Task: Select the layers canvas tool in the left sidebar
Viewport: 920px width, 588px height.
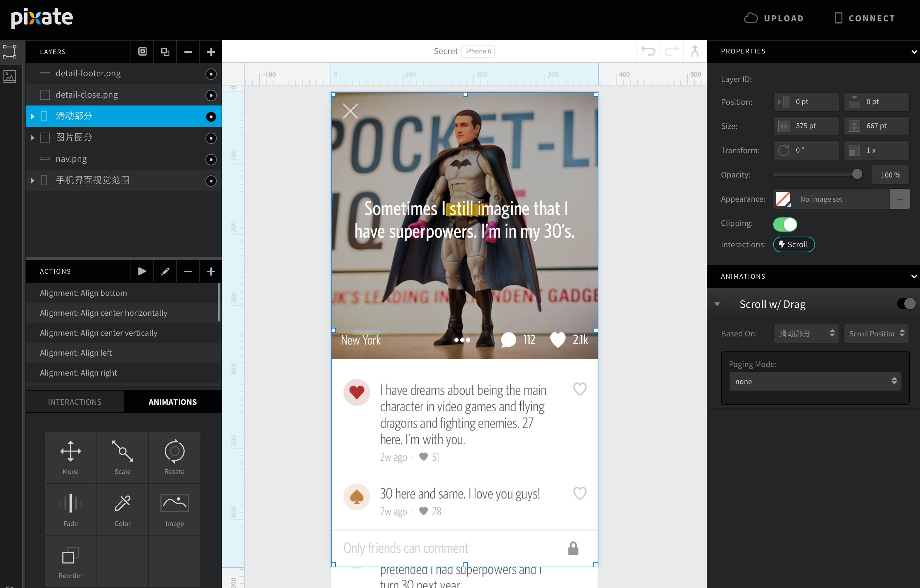Action: [10, 52]
